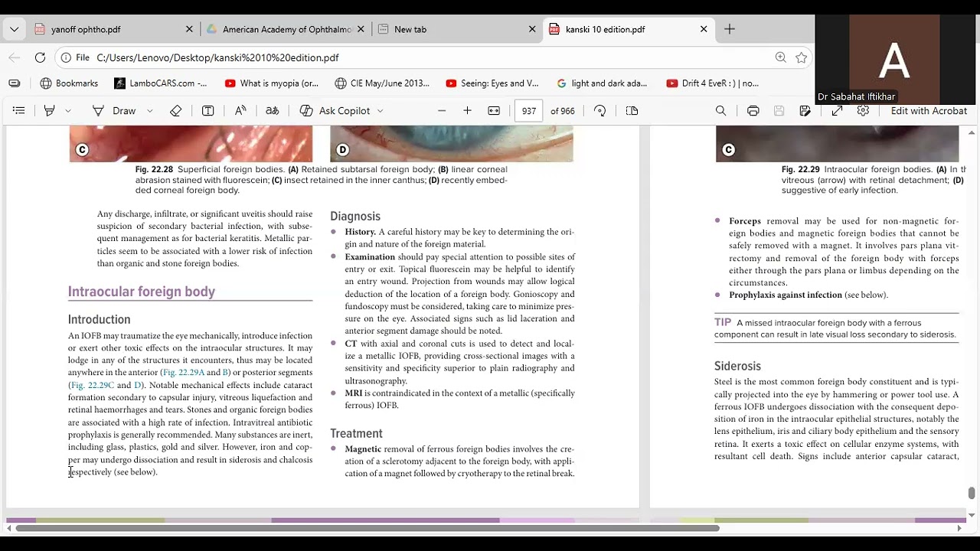
Task: Open the Translate tool
Action: point(272,111)
